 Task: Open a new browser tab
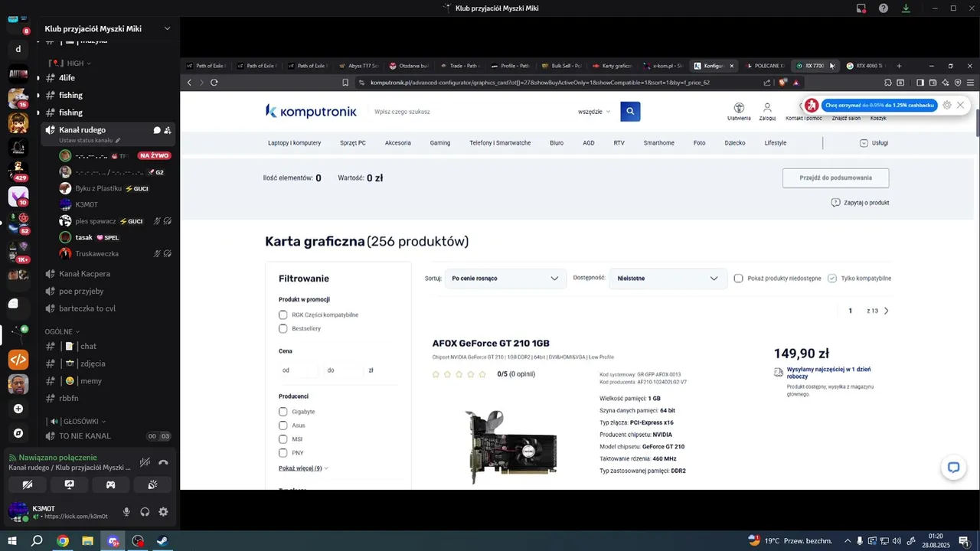point(899,66)
